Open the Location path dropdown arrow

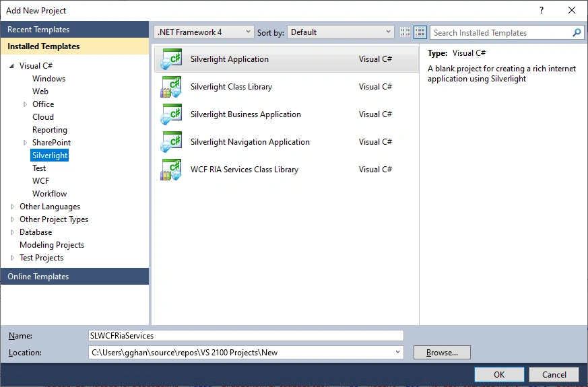click(397, 352)
